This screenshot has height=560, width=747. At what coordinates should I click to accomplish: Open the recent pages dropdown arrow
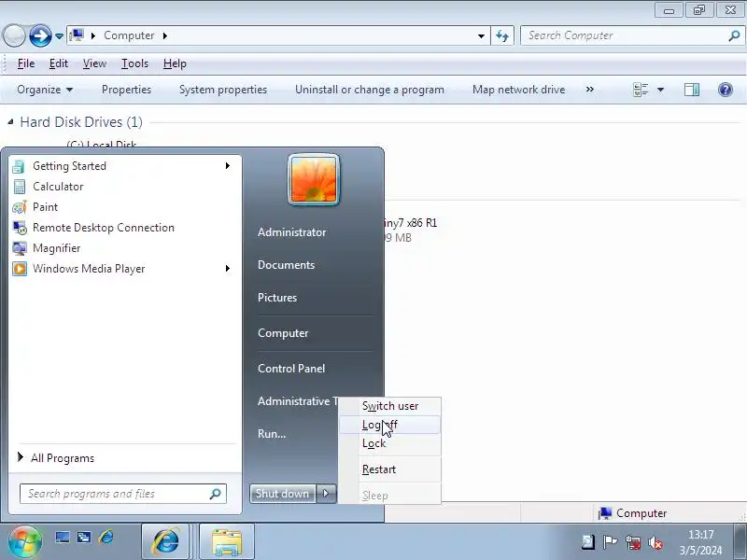[x=59, y=36]
